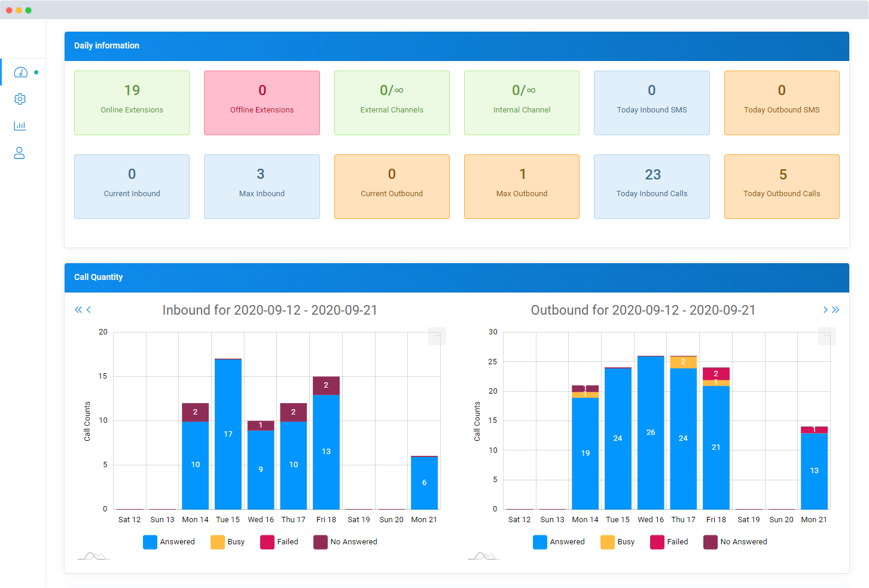Viewport: 869px width, 588px height.
Task: Click the Failed color swatch in Inbound legend
Action: tap(267, 542)
